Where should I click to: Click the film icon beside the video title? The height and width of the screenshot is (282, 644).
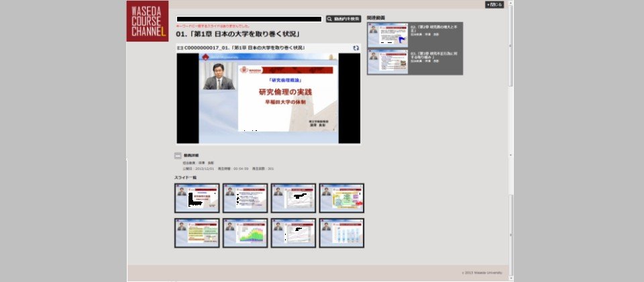click(x=179, y=48)
